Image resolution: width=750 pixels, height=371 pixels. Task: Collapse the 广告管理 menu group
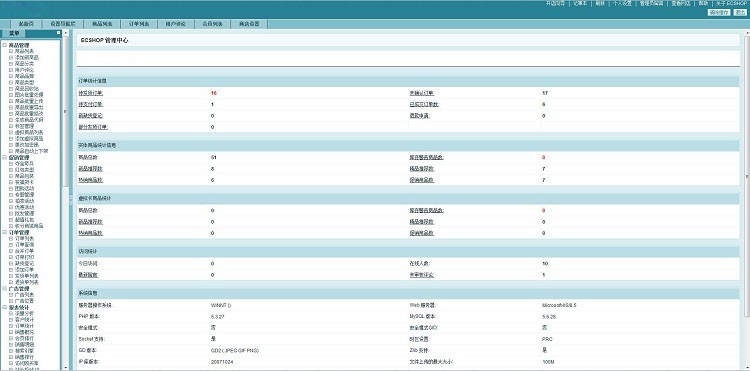click(x=4, y=289)
